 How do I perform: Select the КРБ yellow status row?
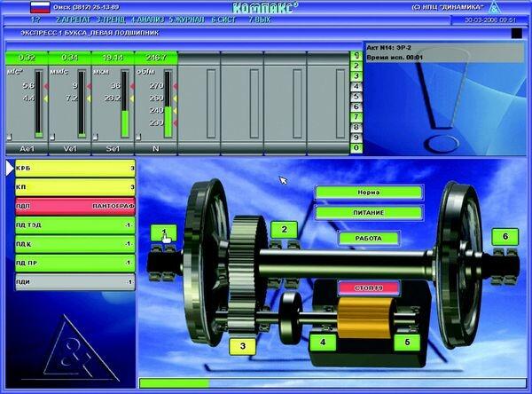pos(75,169)
